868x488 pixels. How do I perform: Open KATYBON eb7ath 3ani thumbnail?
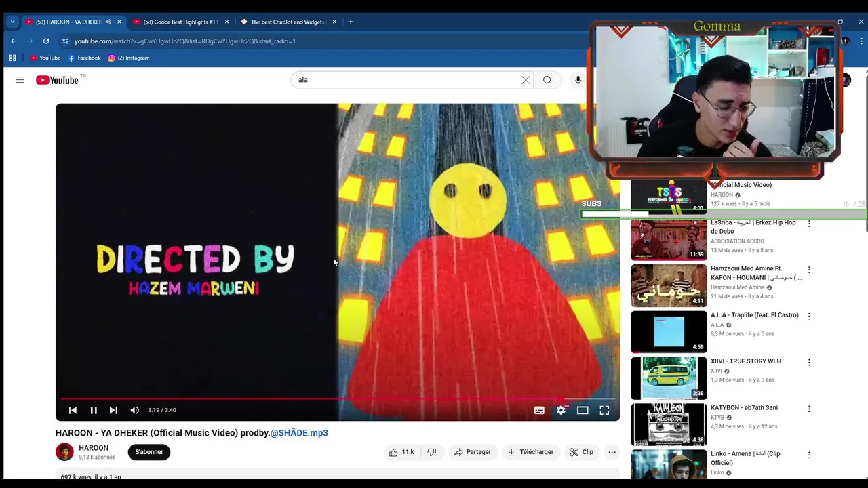pos(669,424)
